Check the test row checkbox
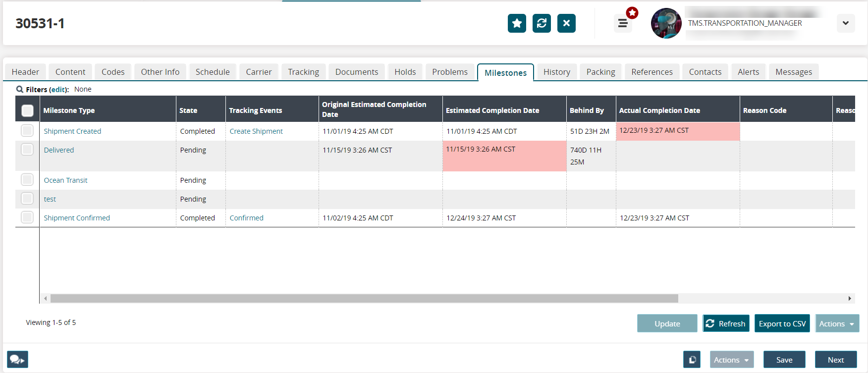Image resolution: width=868 pixels, height=373 pixels. tap(27, 199)
